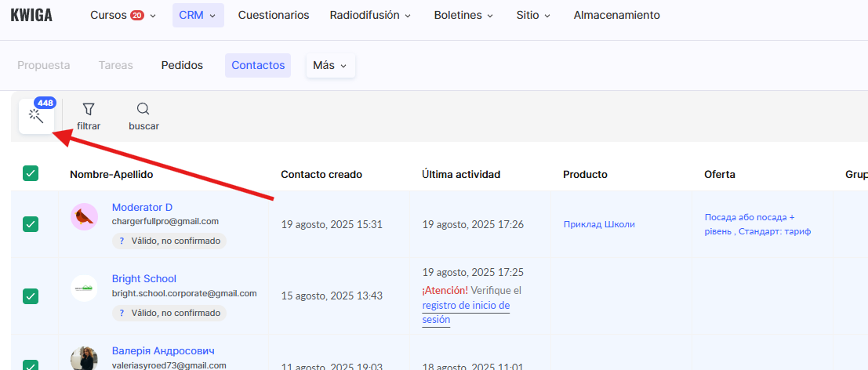Open the Moderator D contact link
868x370 pixels.
pyautogui.click(x=142, y=207)
